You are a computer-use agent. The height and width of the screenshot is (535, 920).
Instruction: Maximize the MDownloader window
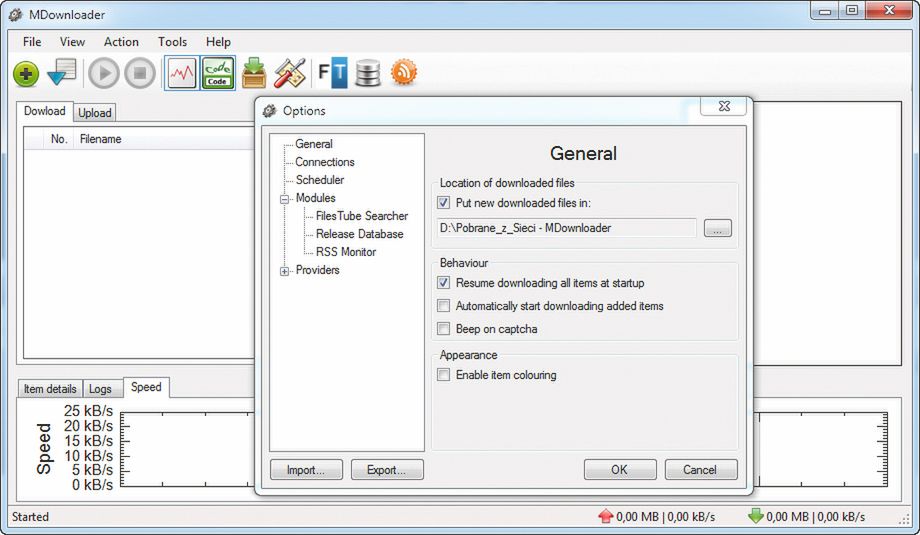click(853, 11)
